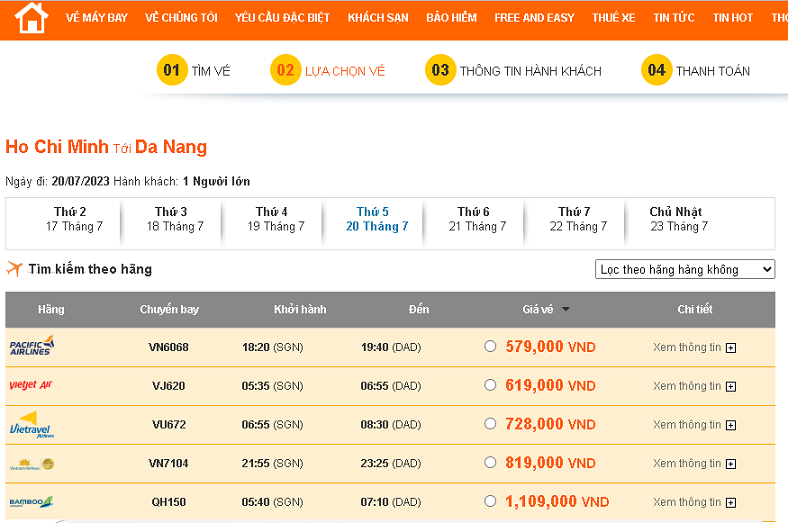Click the LỰA CHỌN VÉ step label
The width and height of the screenshot is (788, 523).
(x=345, y=71)
